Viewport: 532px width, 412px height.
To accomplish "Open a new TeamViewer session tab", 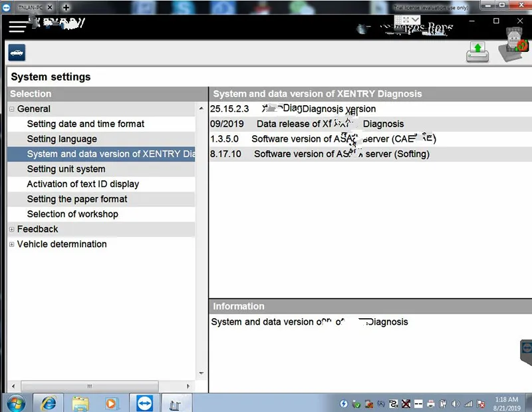I will (x=66, y=7).
